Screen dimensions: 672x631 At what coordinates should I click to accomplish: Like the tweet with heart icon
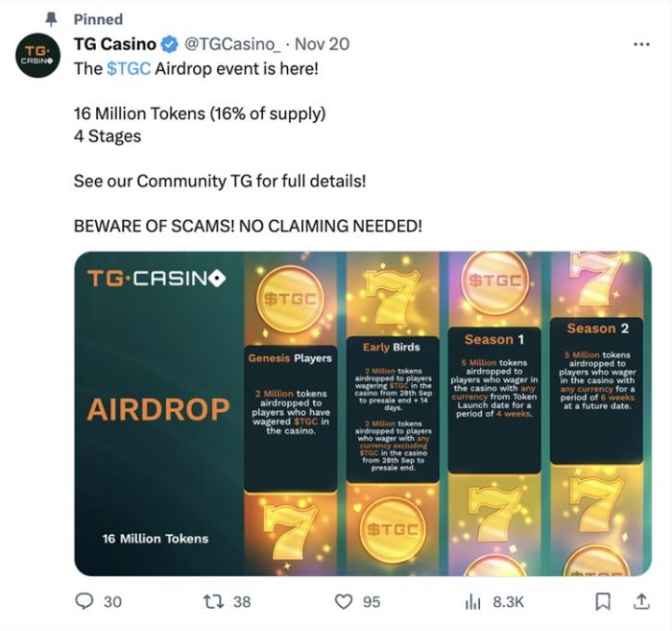[344, 601]
